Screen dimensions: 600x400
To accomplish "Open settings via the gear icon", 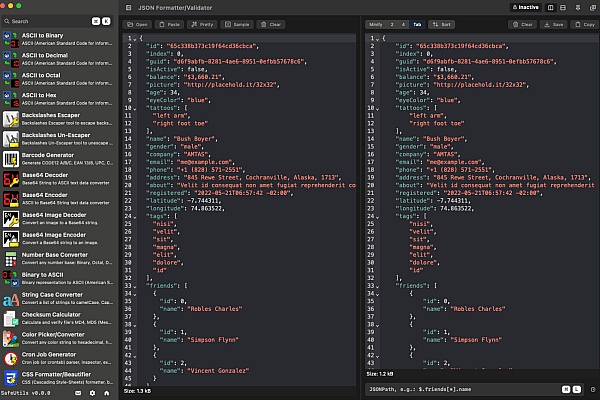I will [92, 393].
